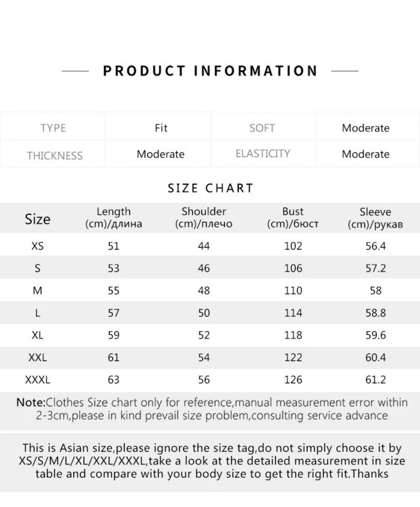Image resolution: width=420 pixels, height=507 pixels.
Task: Click the XXXL size row label
Action: (37, 380)
